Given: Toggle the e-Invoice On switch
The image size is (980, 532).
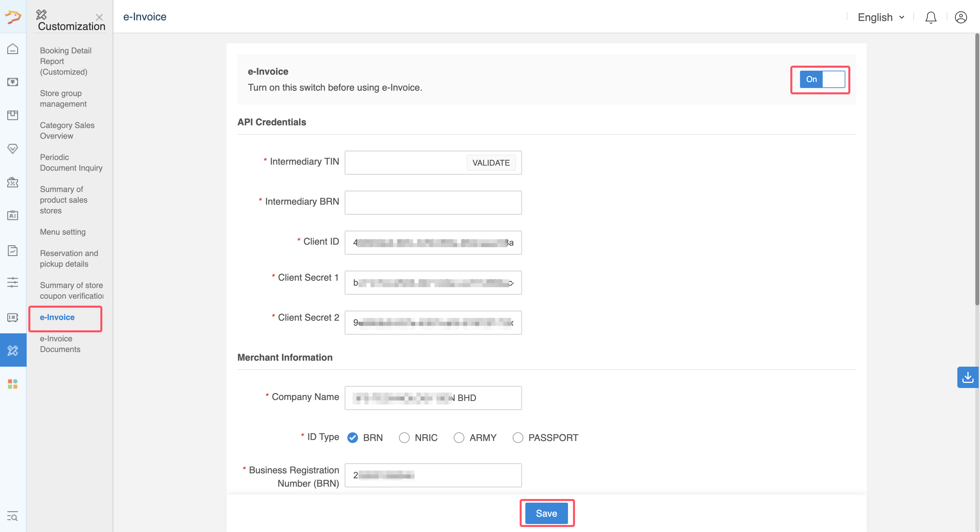Looking at the screenshot, I should click(x=822, y=79).
